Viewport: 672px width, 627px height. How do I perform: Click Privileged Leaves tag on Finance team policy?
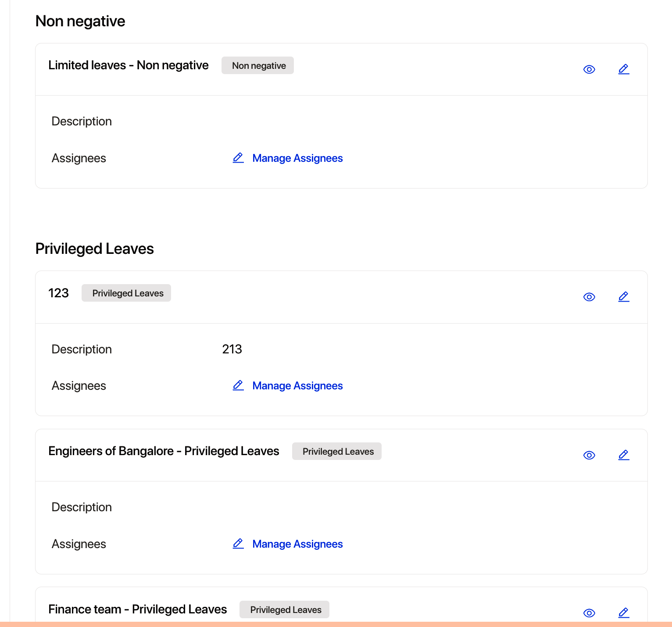tap(285, 610)
